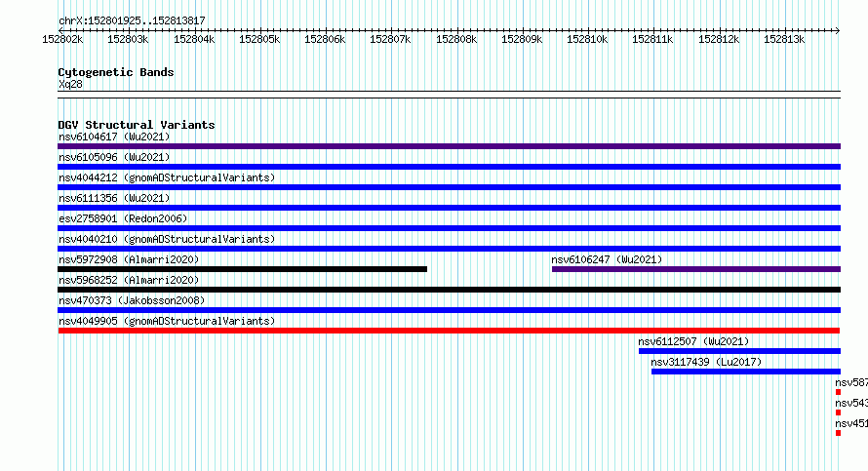Click the small red nsv587 variant marker
This screenshot has height=471, width=868.
[x=838, y=392]
